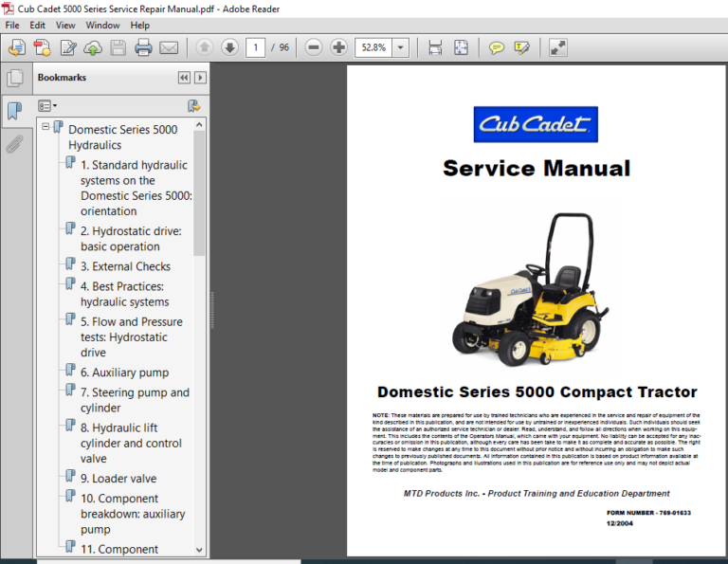Click the bookmarks panel right arrow button

coord(200,78)
